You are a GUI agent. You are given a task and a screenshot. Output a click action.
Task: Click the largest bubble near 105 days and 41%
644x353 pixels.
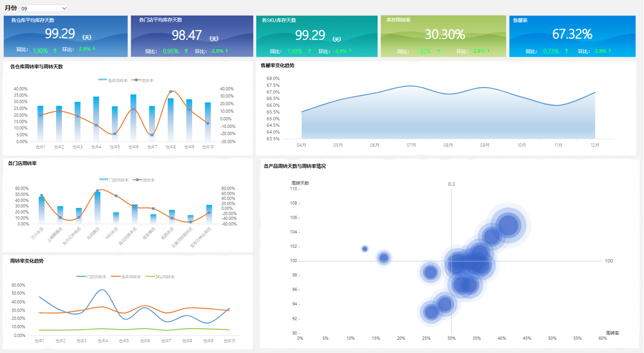508,225
